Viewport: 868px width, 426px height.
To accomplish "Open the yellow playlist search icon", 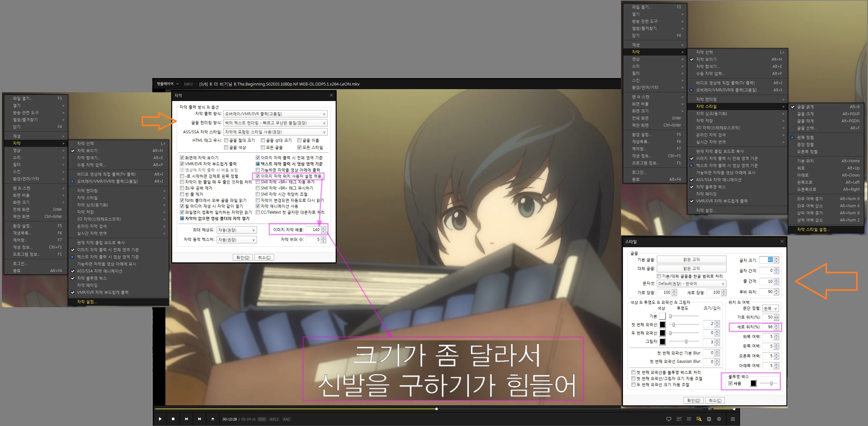I will 699,419.
